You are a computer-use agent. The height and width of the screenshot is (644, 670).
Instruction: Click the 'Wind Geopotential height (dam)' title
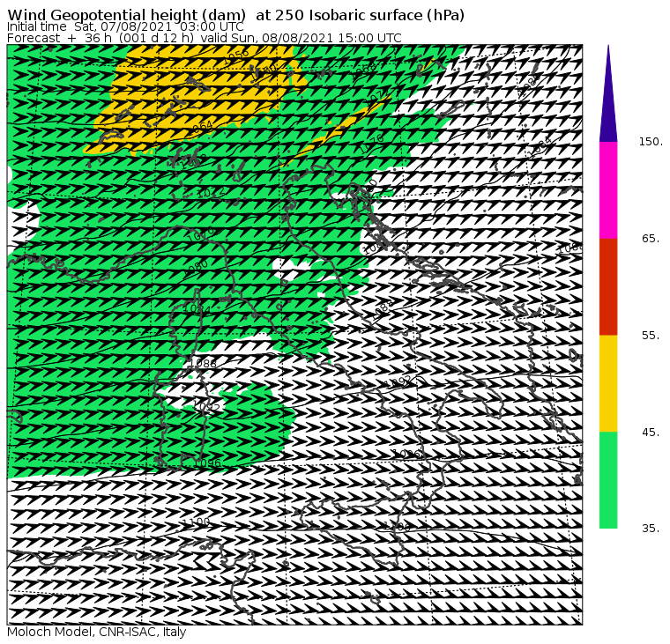point(126,15)
